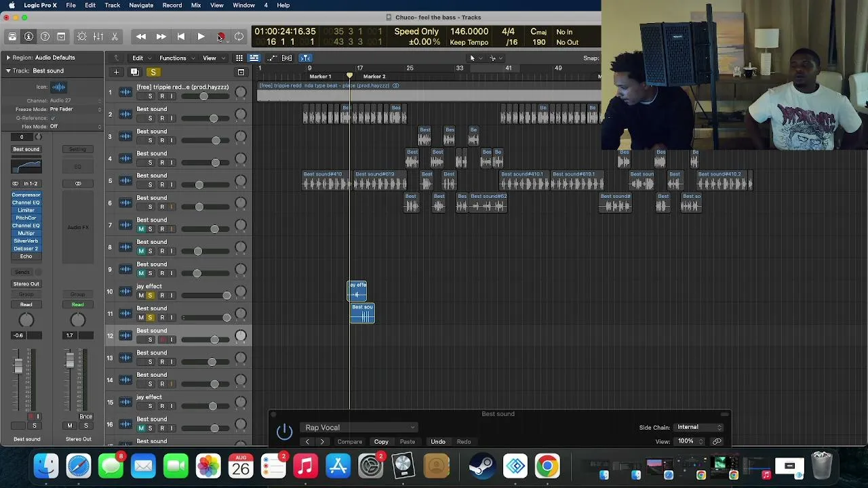Click the Stereo Out output slot
Image resolution: width=868 pixels, height=488 pixels.
(26, 284)
